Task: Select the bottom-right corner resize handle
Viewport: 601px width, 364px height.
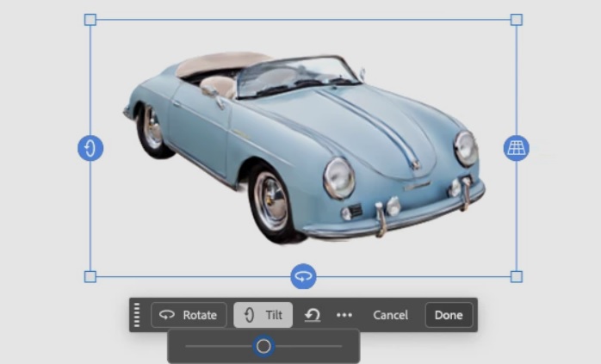Action: (516, 276)
